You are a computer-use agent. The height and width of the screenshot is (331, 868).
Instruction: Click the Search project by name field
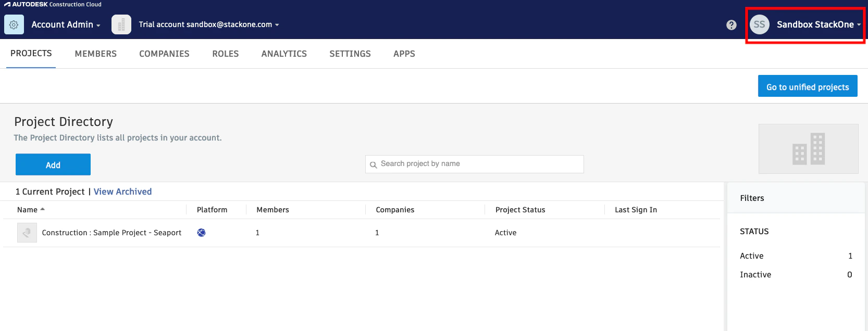point(474,164)
